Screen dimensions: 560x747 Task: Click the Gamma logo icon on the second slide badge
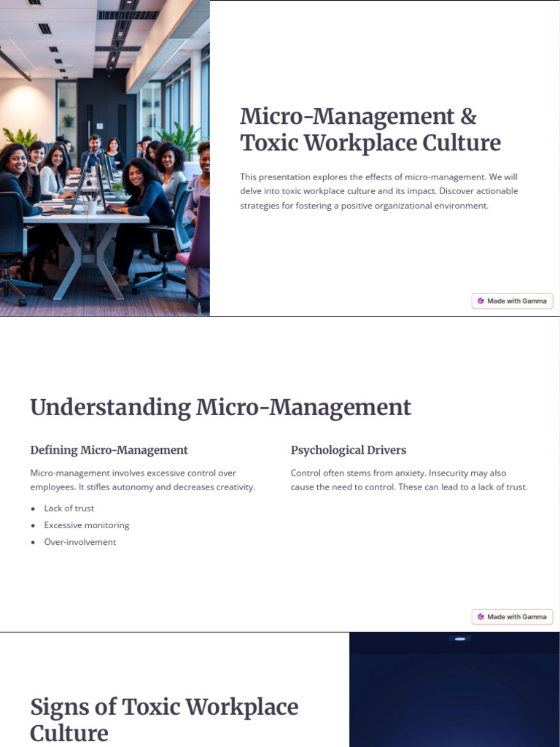[481, 616]
